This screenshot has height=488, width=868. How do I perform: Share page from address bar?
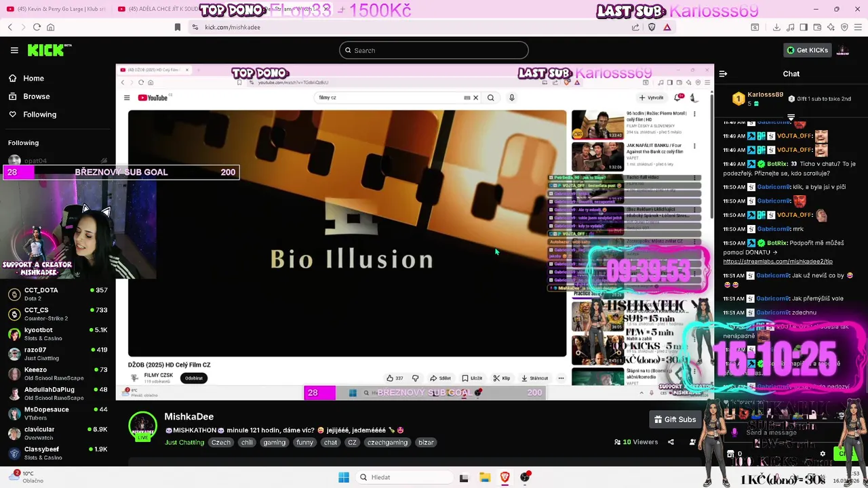pos(635,27)
